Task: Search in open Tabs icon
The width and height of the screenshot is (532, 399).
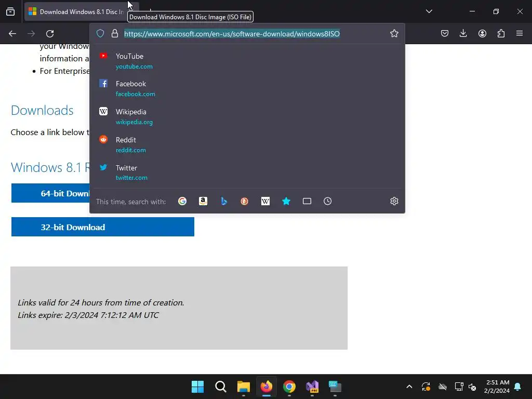Action: pos(307,201)
